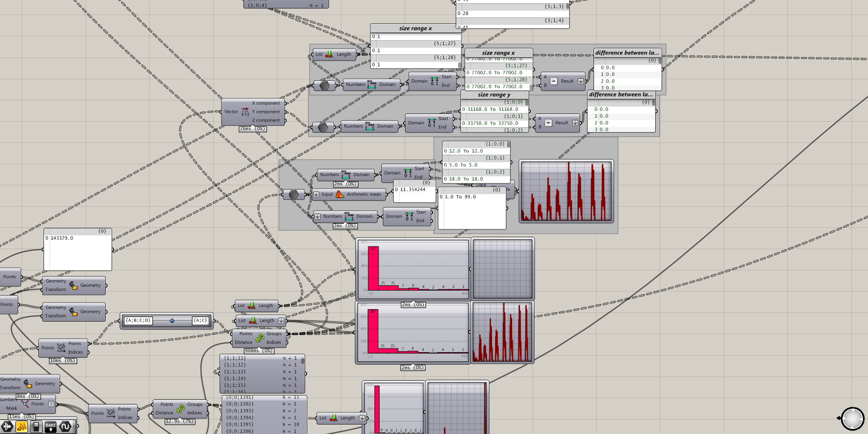This screenshot has height=434, width=868.
Task: Click the relay hexagon feeding Arithmetic mean
Action: coord(293,194)
